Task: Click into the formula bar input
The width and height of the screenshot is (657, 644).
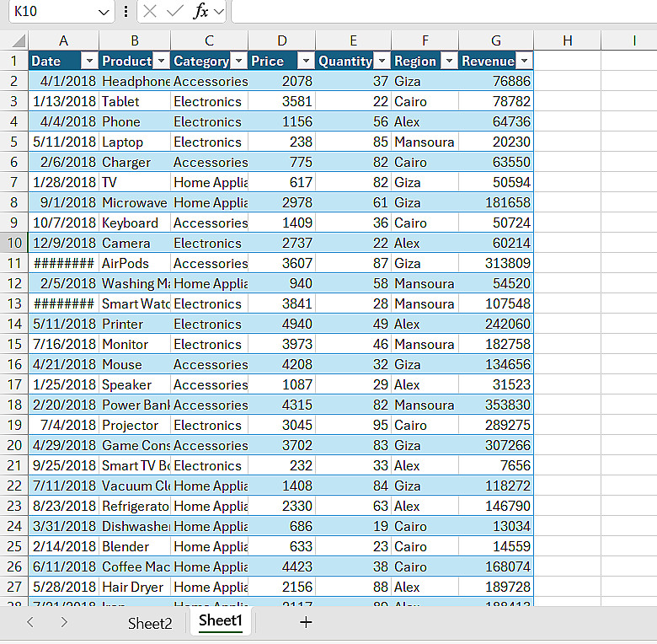Action: pyautogui.click(x=444, y=11)
